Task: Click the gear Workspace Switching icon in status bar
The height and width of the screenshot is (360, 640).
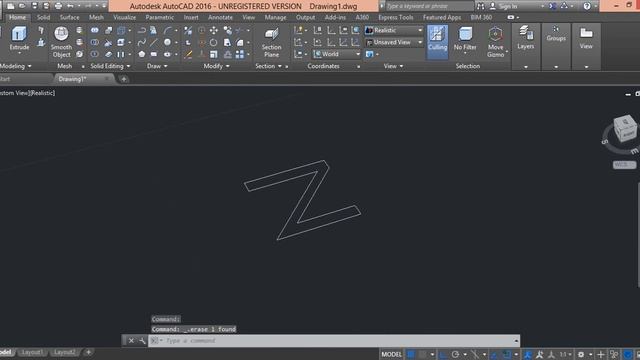Action: (581, 354)
